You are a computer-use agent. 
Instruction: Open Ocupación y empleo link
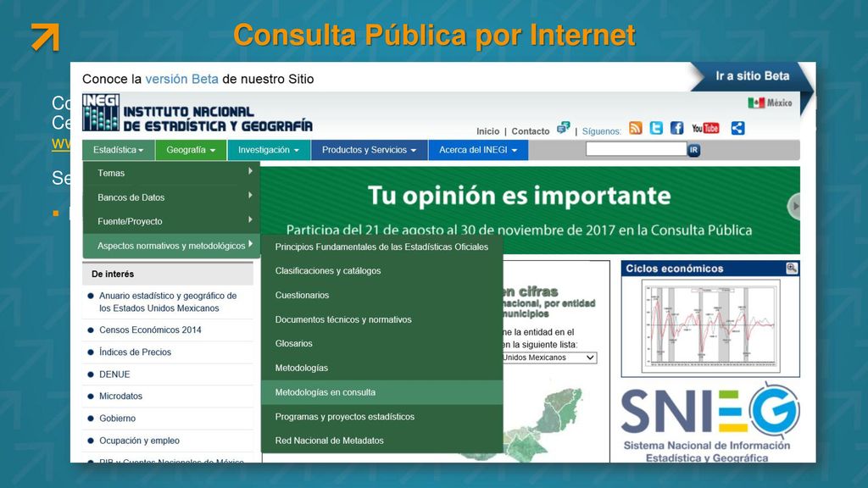click(140, 441)
